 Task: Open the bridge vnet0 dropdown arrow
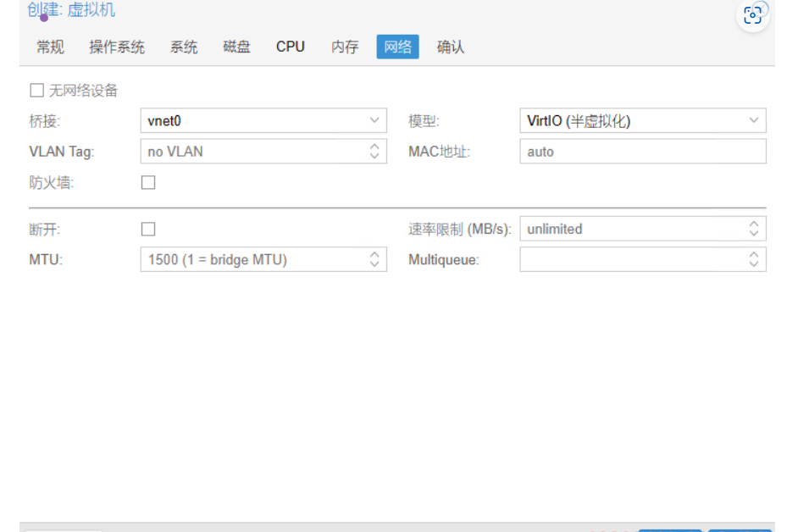pyautogui.click(x=374, y=121)
